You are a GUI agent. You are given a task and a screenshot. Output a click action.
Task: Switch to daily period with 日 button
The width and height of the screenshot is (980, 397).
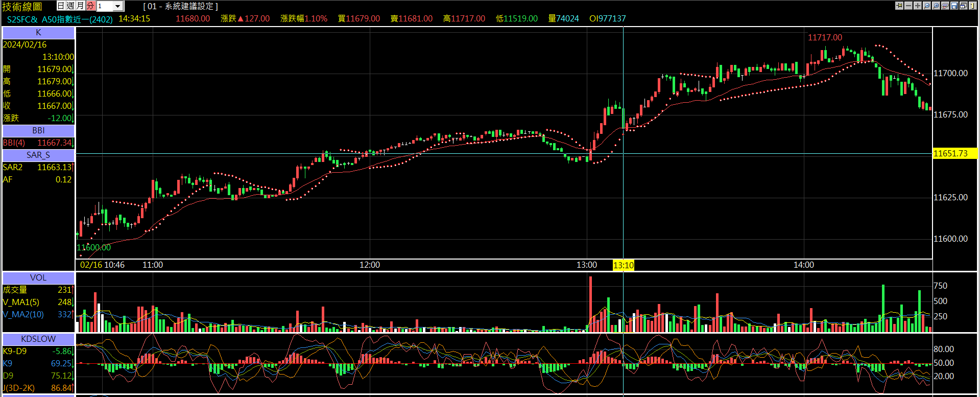[61, 6]
